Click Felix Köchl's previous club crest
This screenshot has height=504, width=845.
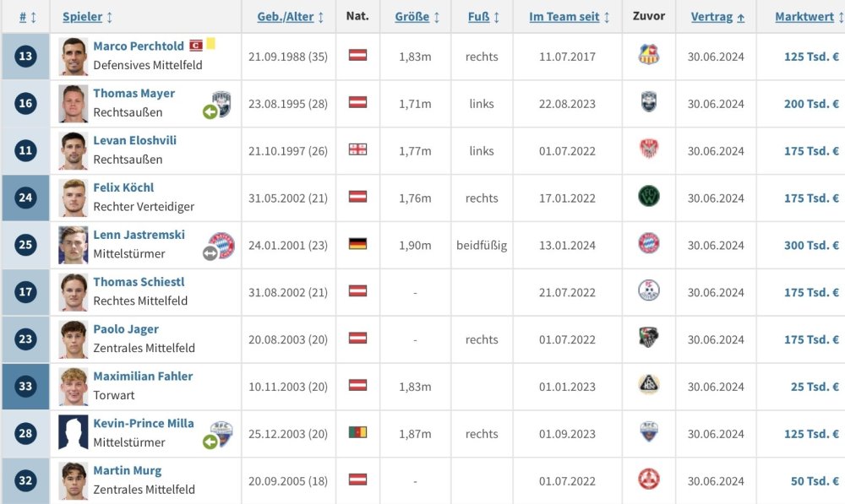[x=648, y=198]
